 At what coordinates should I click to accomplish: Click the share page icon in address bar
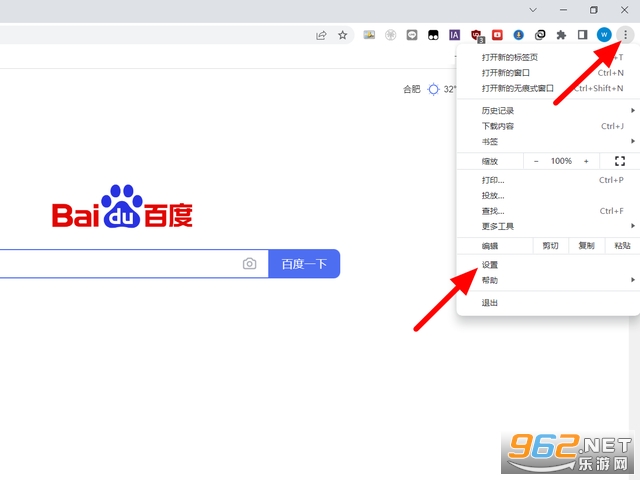click(321, 35)
